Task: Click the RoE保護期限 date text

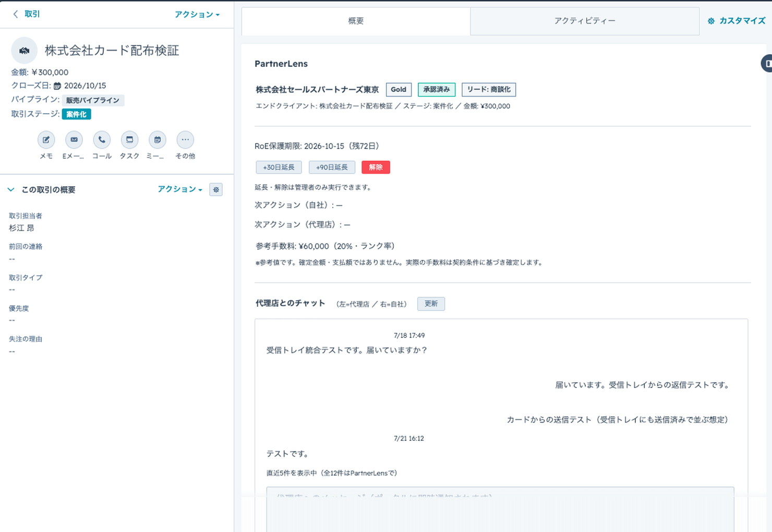Action: (318, 146)
